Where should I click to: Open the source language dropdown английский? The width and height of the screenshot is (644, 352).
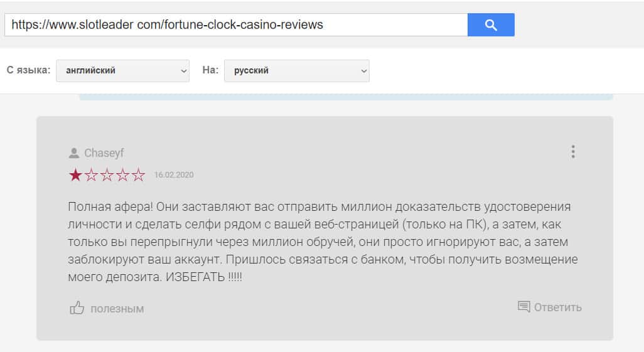[122, 71]
